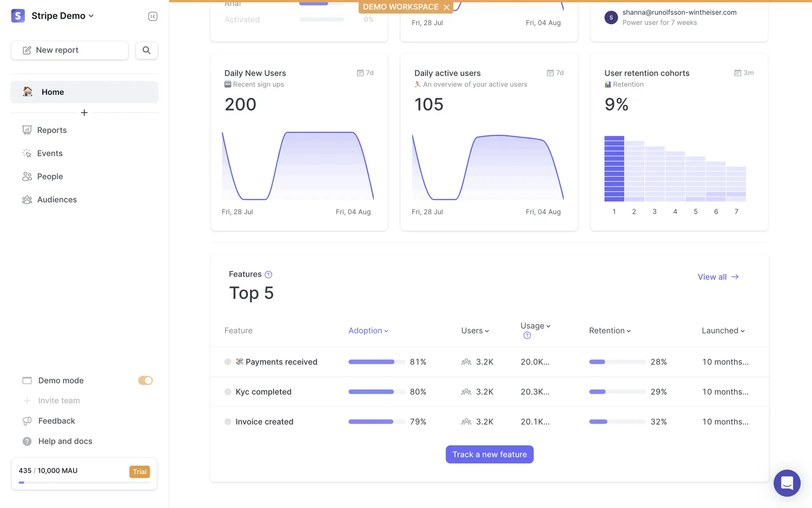Go to the Audiences section

tap(57, 200)
